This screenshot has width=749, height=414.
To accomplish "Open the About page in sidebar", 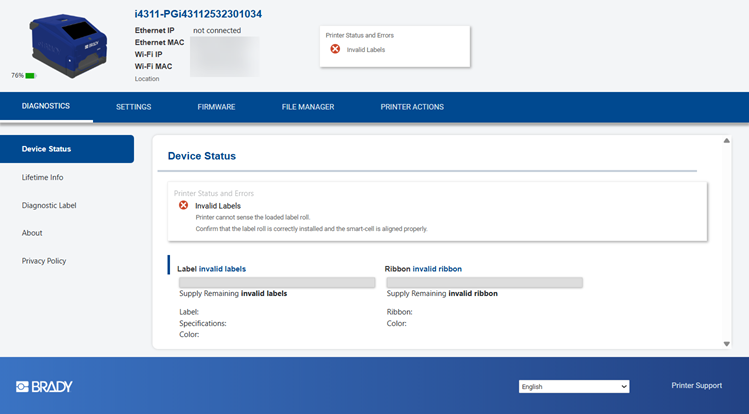I will click(x=32, y=233).
